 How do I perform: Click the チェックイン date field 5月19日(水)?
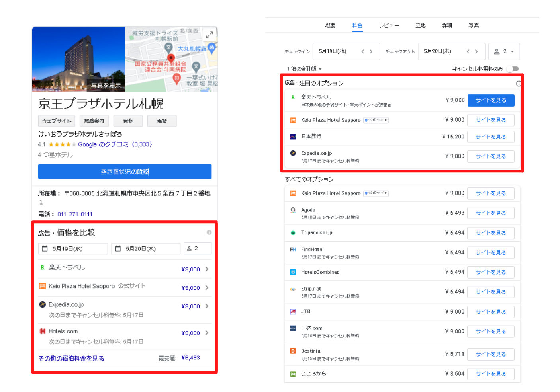pyautogui.click(x=346, y=51)
